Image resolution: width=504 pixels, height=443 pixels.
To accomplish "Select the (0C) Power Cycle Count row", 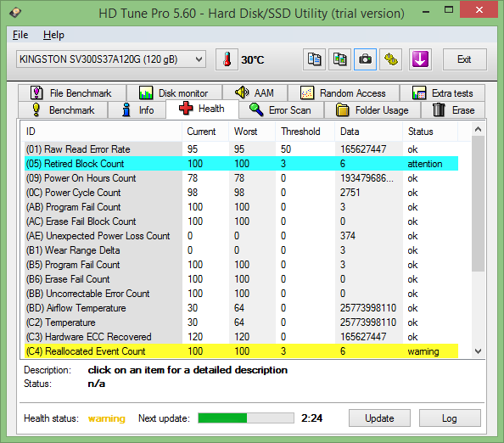I will pyautogui.click(x=241, y=193).
